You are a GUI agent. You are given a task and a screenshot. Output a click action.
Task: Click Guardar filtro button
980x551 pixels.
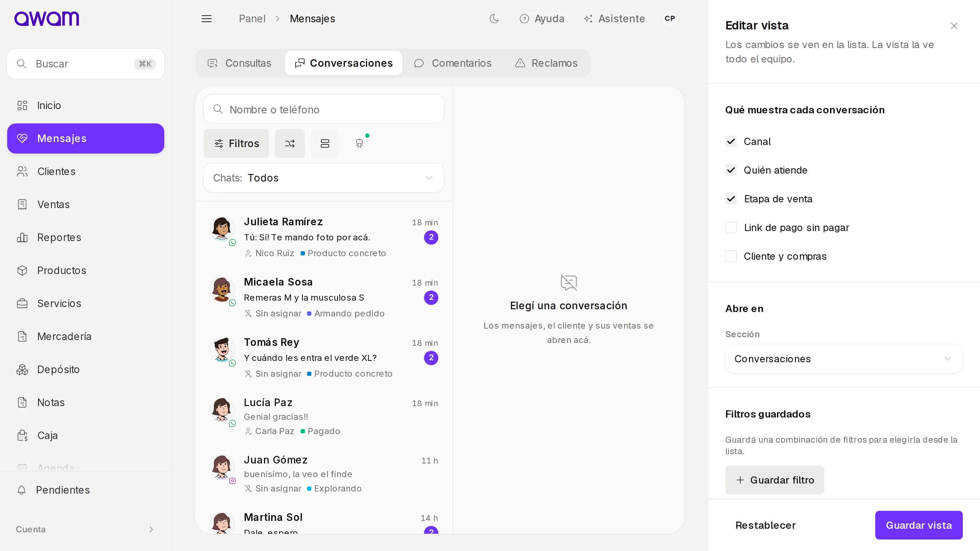point(774,480)
